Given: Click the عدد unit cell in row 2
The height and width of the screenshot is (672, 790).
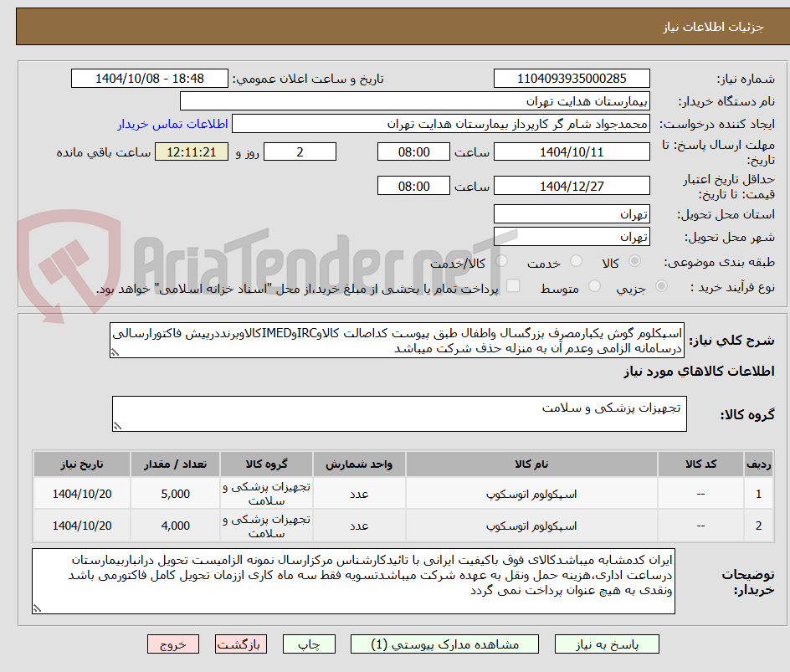Looking at the screenshot, I should [359, 526].
